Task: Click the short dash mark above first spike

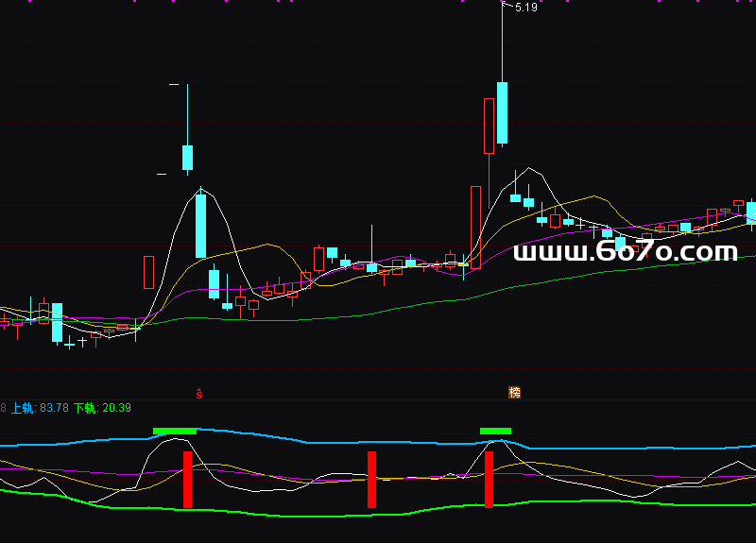Action: 174,85
